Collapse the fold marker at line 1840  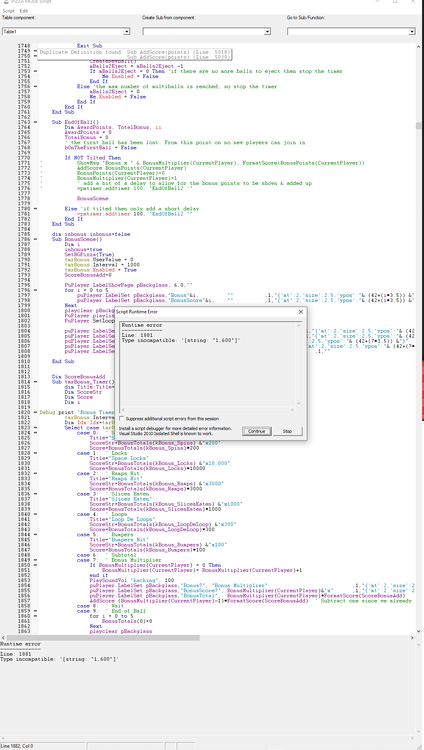pos(35,514)
